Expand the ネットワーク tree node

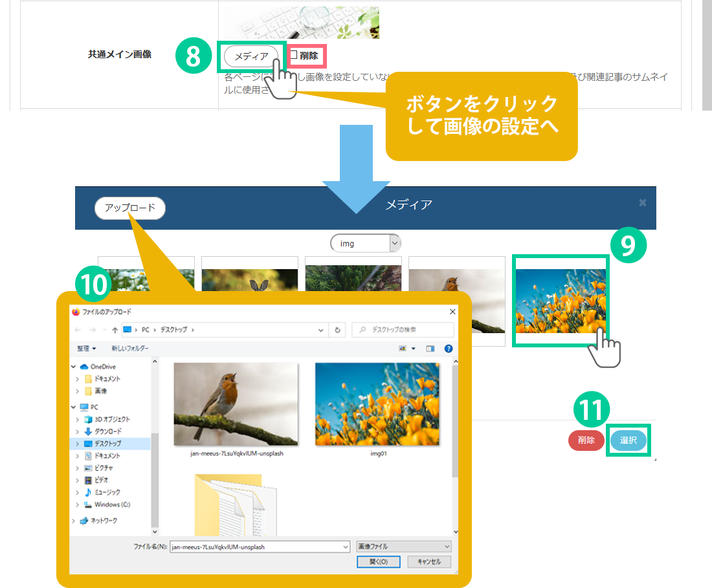pyautogui.click(x=75, y=521)
